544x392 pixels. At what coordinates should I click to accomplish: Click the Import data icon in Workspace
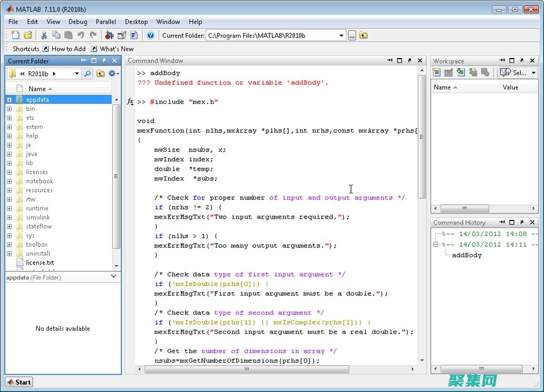[x=461, y=73]
